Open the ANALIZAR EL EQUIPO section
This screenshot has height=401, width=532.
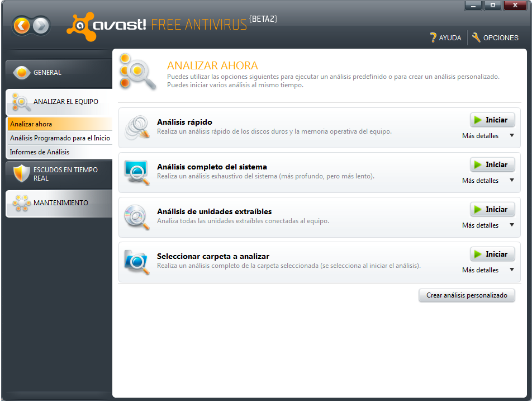click(x=59, y=102)
